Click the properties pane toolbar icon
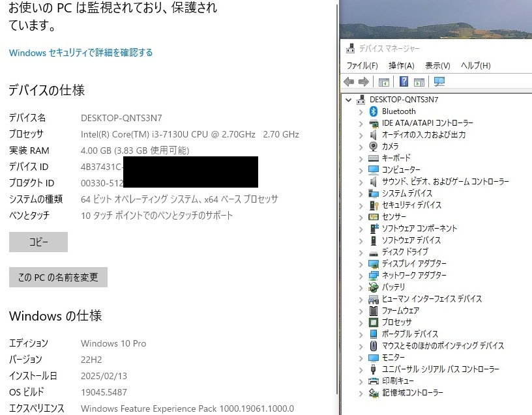 tap(419, 81)
